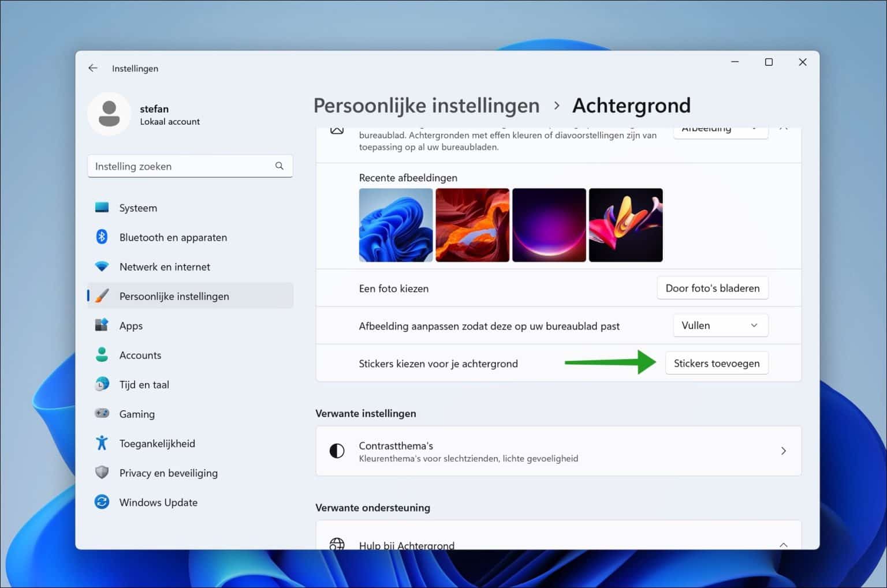Select Apps in the sidebar
This screenshot has height=588, width=887.
tap(131, 325)
